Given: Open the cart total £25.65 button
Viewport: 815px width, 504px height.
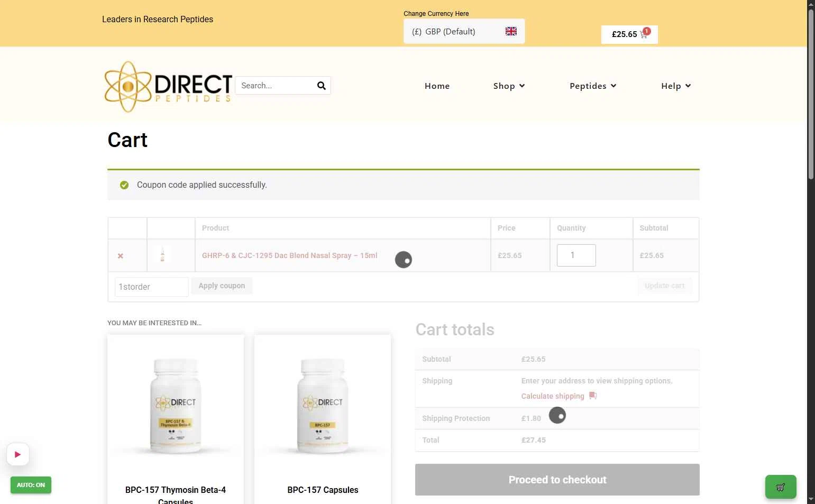Looking at the screenshot, I should click(629, 34).
